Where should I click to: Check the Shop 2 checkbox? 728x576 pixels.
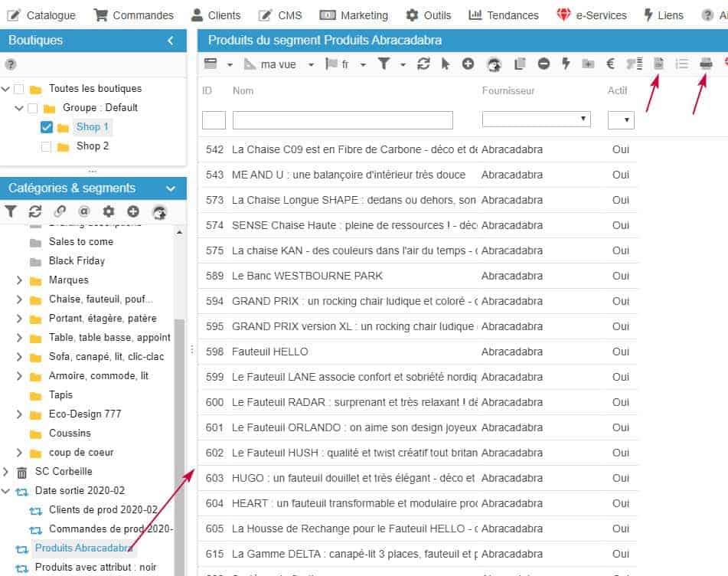(x=46, y=146)
